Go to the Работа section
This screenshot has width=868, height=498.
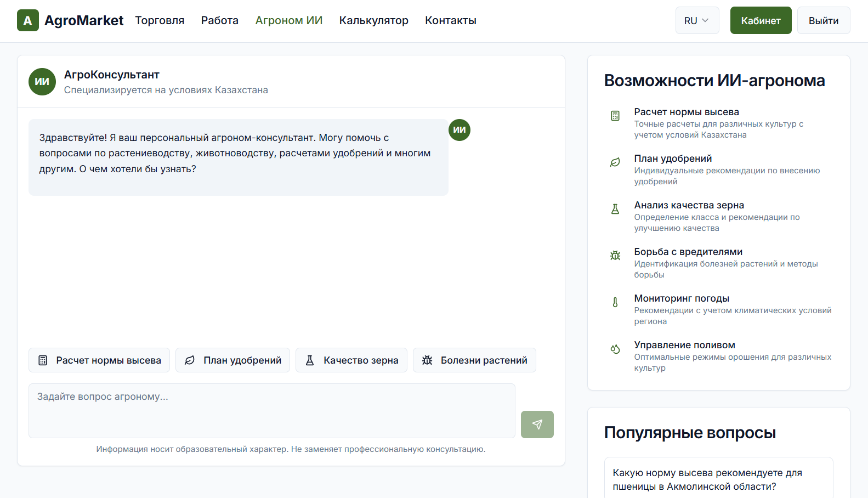coord(220,20)
